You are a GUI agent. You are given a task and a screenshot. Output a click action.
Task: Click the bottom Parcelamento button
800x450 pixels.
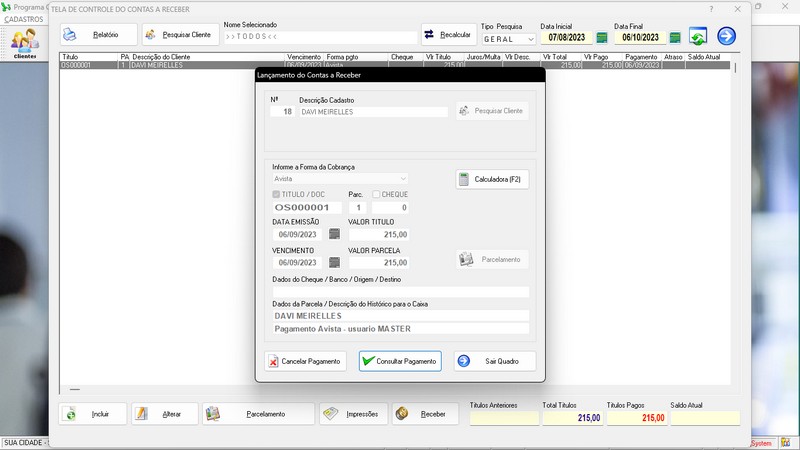[258, 414]
